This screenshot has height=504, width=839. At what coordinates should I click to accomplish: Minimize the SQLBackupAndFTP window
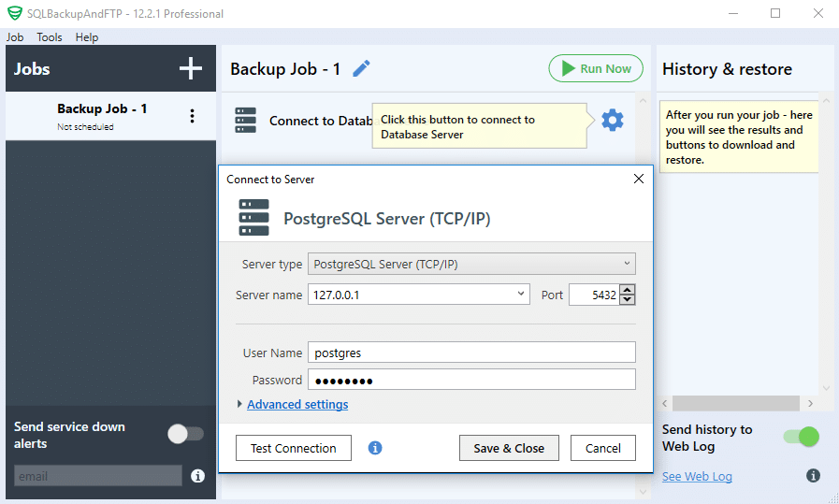[x=733, y=13]
